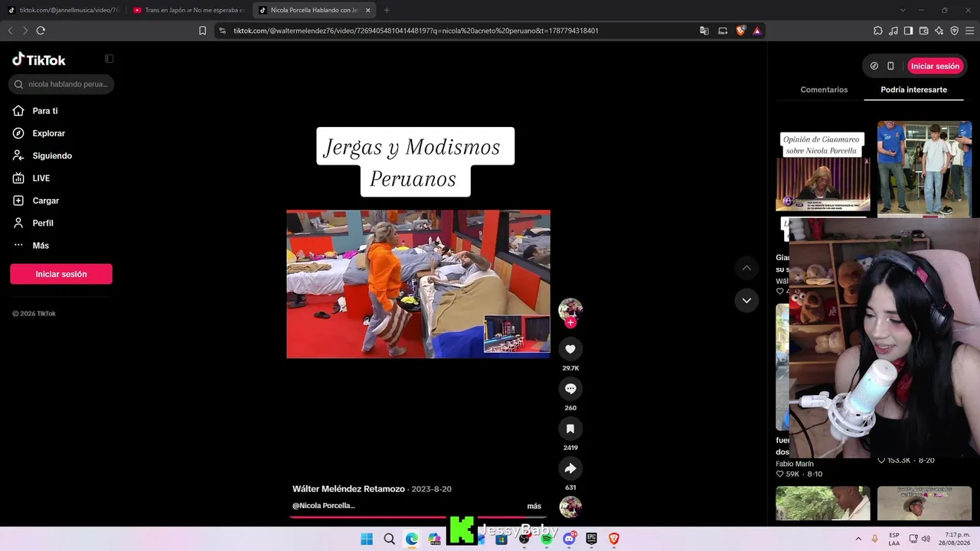Open the Perfil person icon
The height and width of the screenshot is (551, 980).
tap(18, 223)
